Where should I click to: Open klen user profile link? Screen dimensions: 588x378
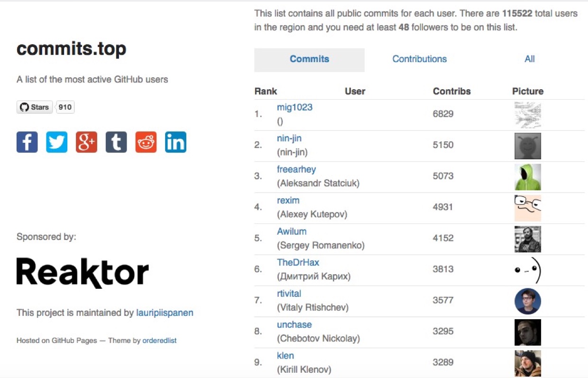(285, 356)
